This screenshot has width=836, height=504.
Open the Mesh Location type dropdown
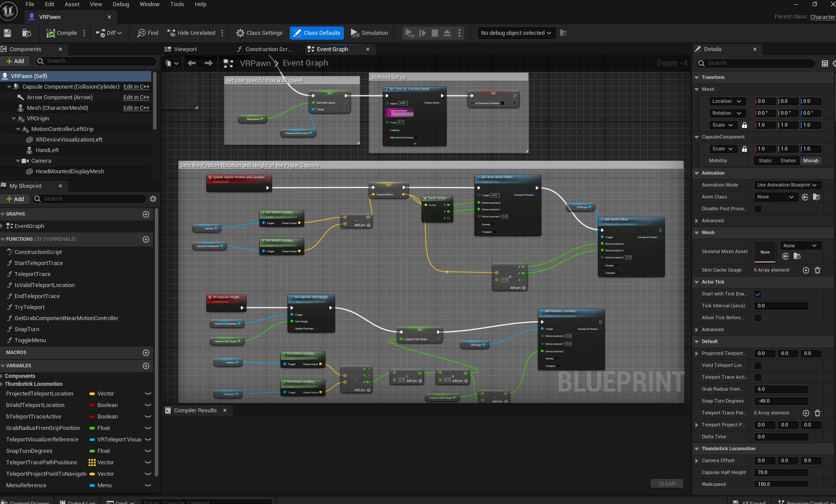(x=727, y=101)
